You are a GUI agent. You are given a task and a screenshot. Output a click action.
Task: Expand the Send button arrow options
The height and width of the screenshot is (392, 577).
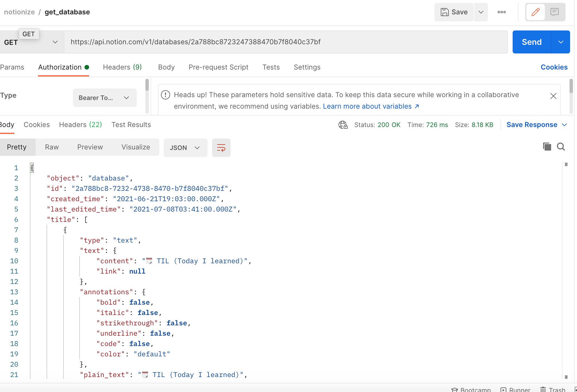tap(561, 42)
